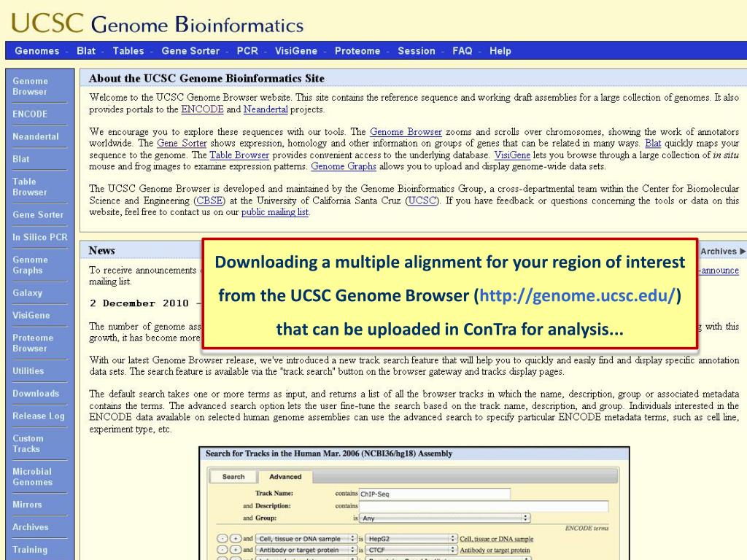Open Downloads in the left sidebar
The width and height of the screenshot is (747, 560).
[x=36, y=393]
